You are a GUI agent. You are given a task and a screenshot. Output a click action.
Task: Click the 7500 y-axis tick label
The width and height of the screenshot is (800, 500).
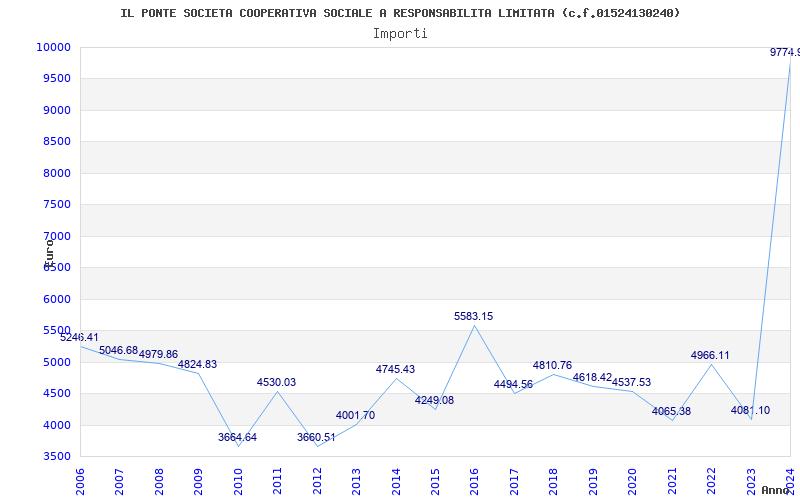point(55,204)
